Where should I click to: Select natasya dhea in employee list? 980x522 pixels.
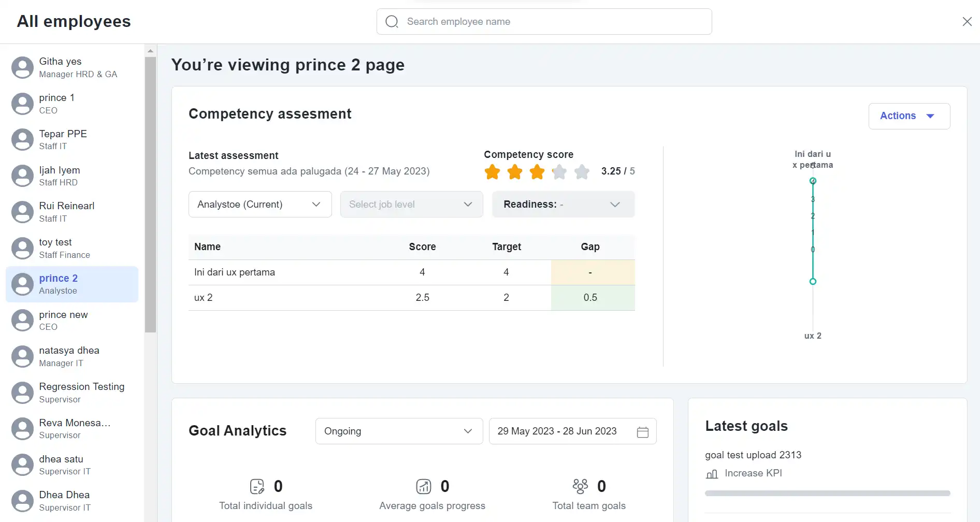tap(72, 357)
